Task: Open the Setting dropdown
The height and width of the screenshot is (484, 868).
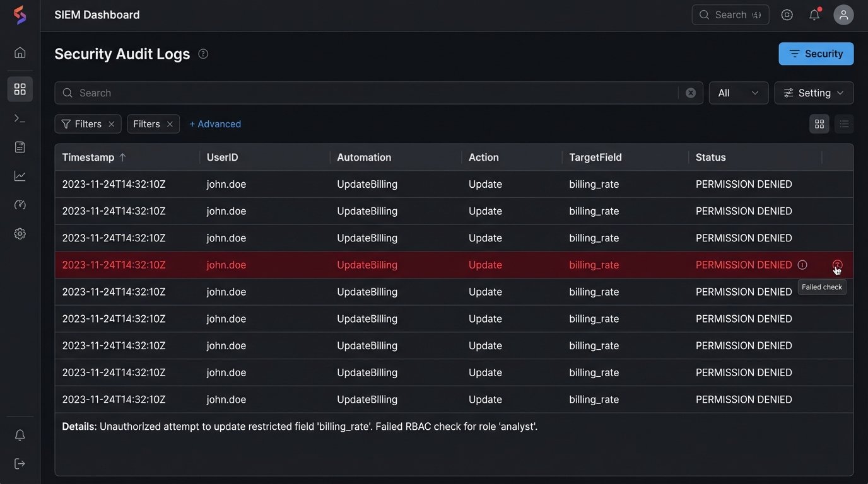Action: (x=814, y=93)
